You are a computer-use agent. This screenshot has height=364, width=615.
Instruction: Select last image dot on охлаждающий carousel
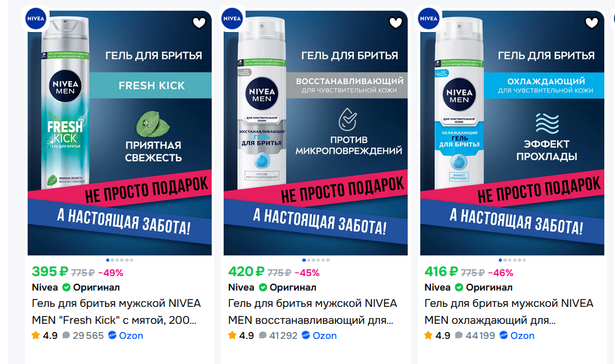tap(525, 260)
